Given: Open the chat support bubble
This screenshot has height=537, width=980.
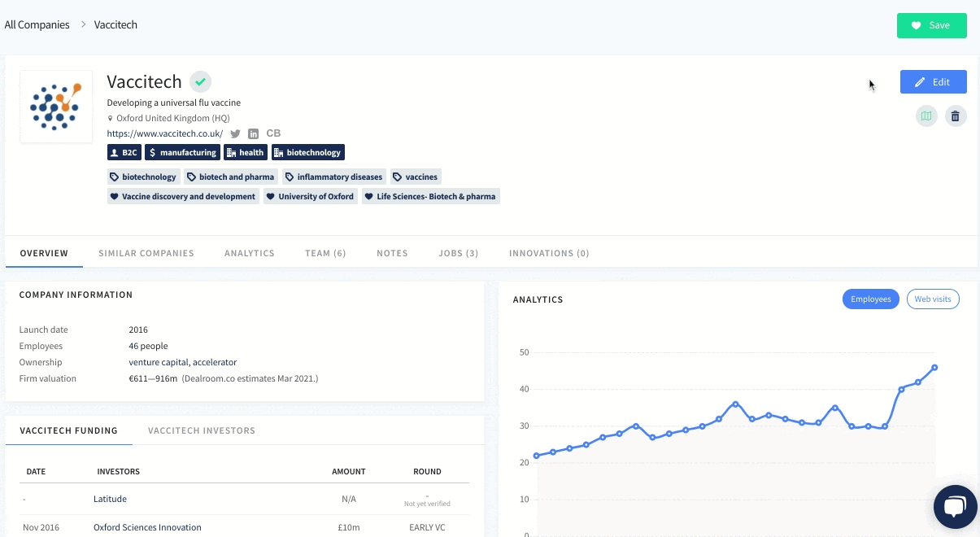Looking at the screenshot, I should (955, 506).
